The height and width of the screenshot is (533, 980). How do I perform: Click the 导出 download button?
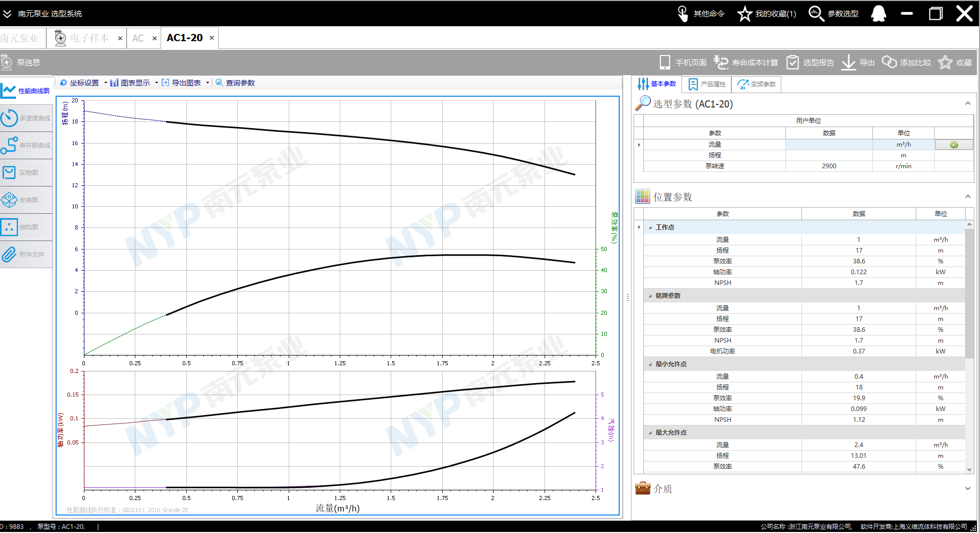point(858,62)
